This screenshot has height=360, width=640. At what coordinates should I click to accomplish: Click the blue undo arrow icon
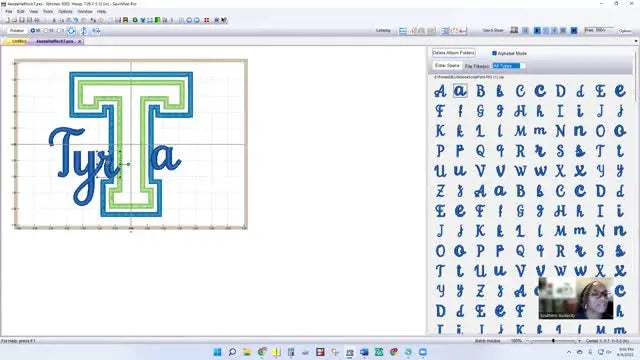coord(76,20)
